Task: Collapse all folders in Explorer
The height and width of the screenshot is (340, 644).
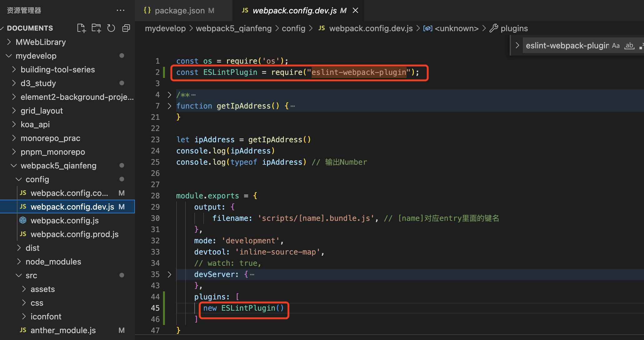Action: click(x=126, y=28)
